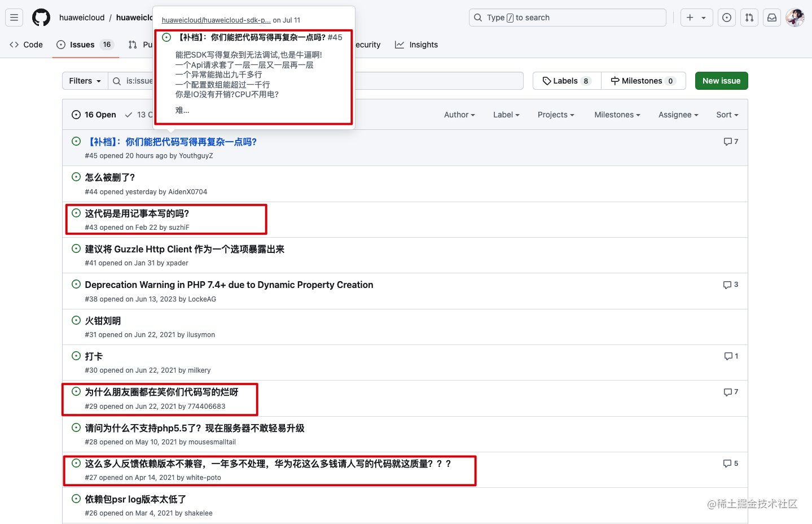Click the open-issue icon beside php5.5 issue
This screenshot has width=812, height=524.
pyautogui.click(x=76, y=427)
